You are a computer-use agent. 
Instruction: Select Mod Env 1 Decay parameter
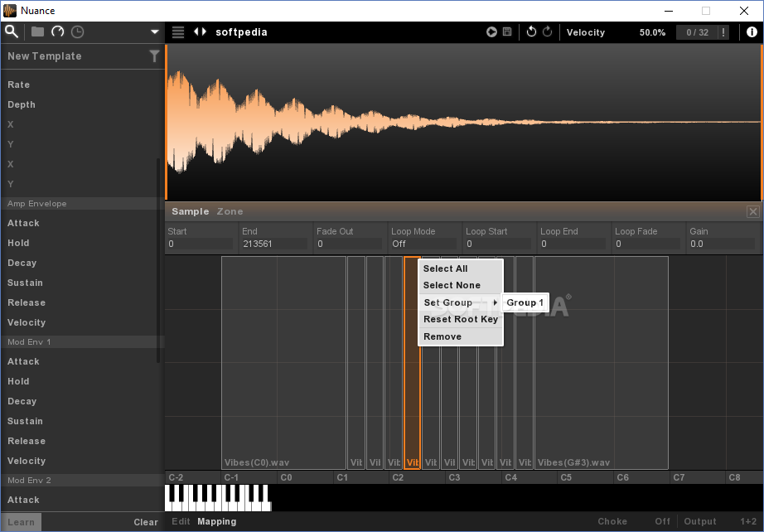click(x=22, y=401)
